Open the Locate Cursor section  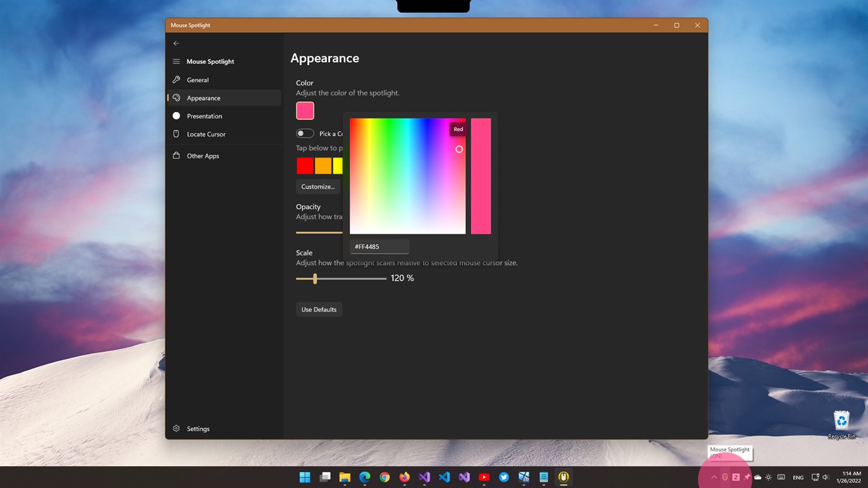pyautogui.click(x=205, y=134)
